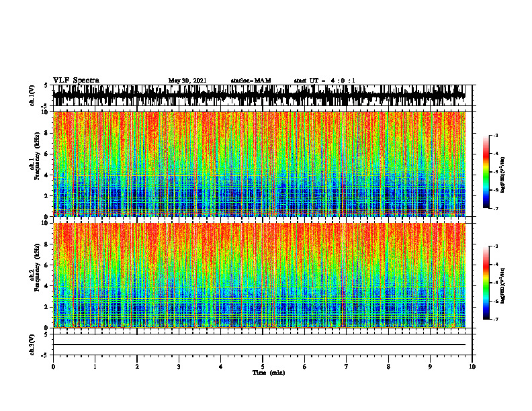Image resolution: width=532 pixels, height=411 pixels.
Task: Click the "-3" tick on ch.1 colorbar
Action: pos(496,136)
